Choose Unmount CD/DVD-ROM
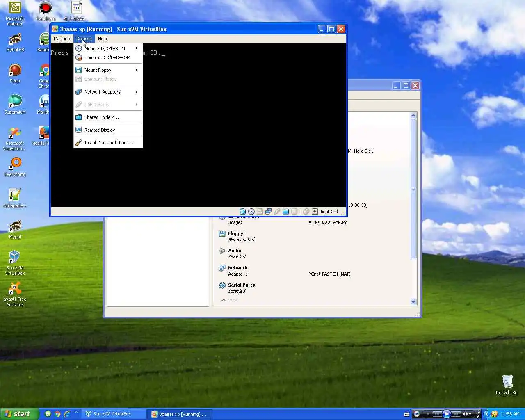This screenshot has width=525, height=420. [108, 57]
